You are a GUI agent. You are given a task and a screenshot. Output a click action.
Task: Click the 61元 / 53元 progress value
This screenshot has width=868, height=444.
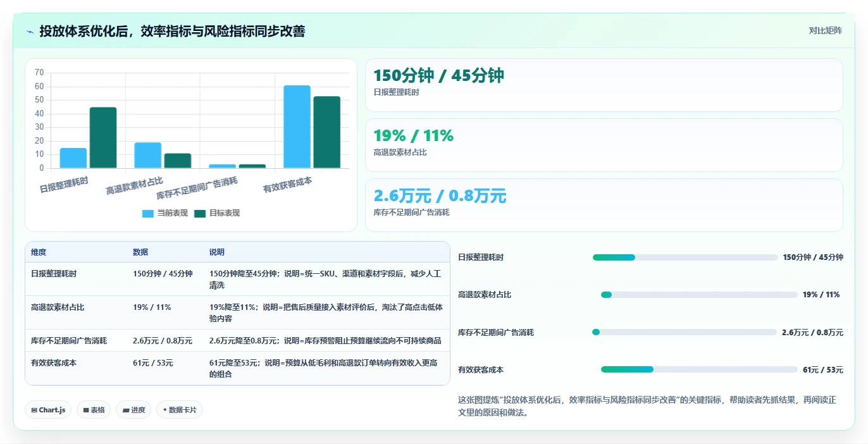pos(822,370)
